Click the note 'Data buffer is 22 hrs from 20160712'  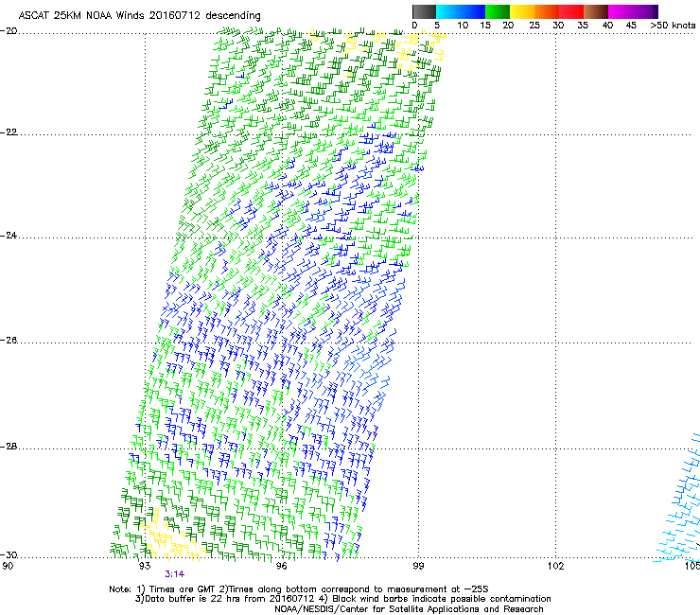coord(230,599)
